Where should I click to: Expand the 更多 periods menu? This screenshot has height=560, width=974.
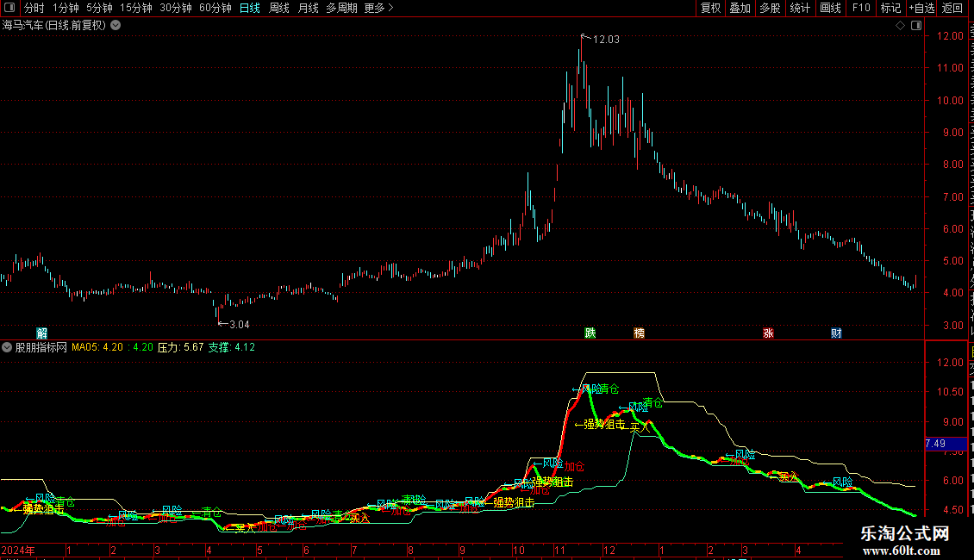click(x=378, y=8)
